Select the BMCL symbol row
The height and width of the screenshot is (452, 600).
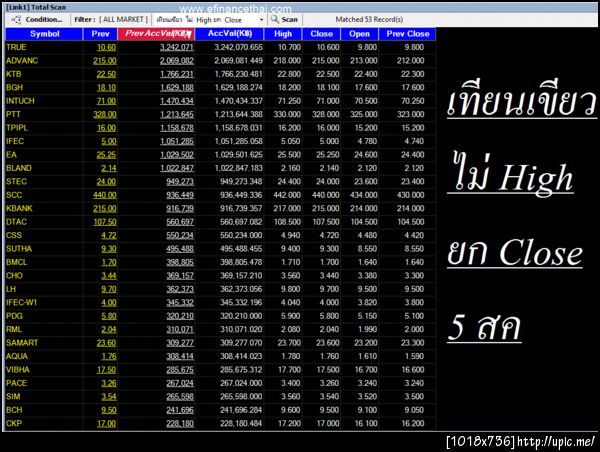pyautogui.click(x=220, y=262)
